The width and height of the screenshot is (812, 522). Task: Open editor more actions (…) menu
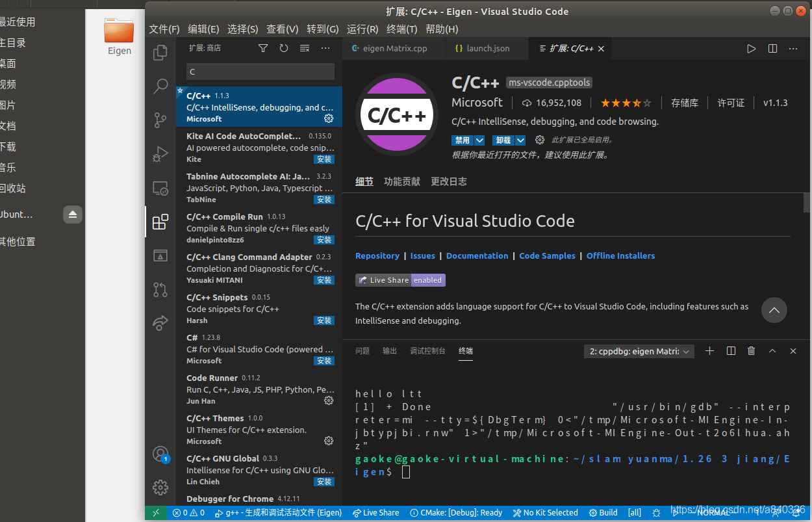click(x=793, y=48)
